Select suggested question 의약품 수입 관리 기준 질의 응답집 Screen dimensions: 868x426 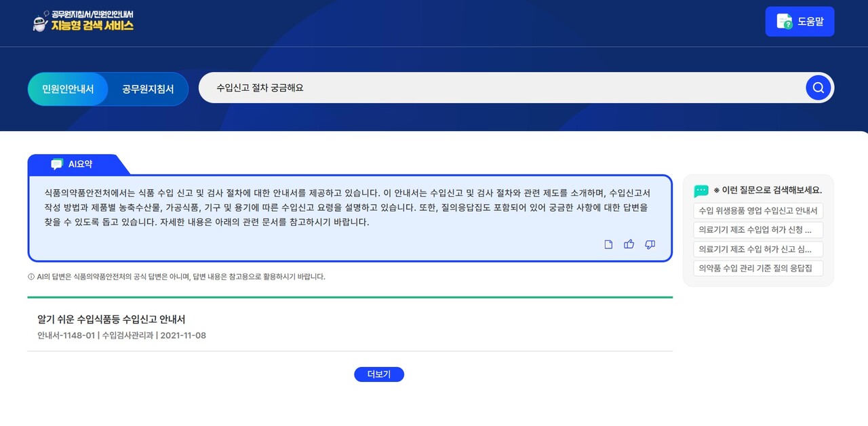click(x=757, y=268)
